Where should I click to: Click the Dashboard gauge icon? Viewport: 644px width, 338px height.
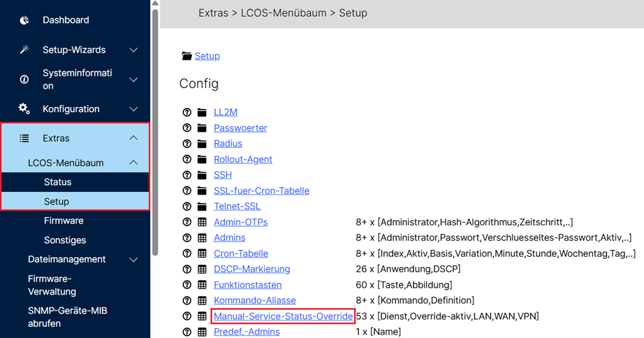24,21
